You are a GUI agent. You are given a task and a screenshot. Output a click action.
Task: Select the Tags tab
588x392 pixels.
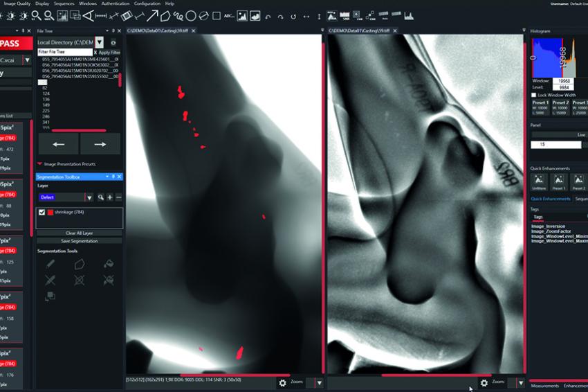click(538, 217)
